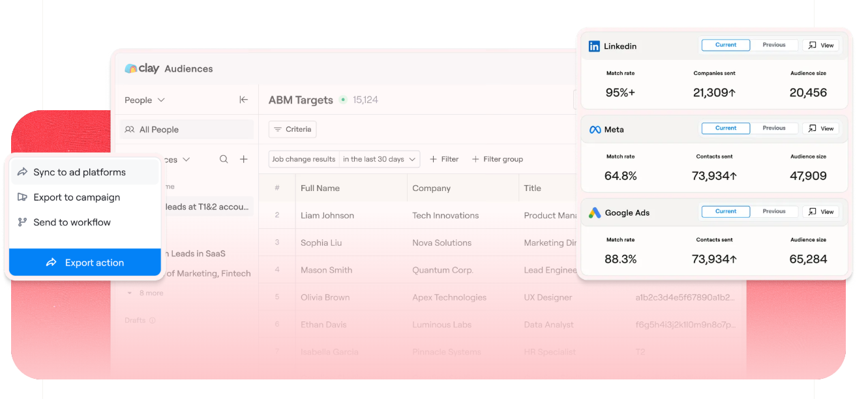
Task: View the Meta audience
Action: point(821,128)
